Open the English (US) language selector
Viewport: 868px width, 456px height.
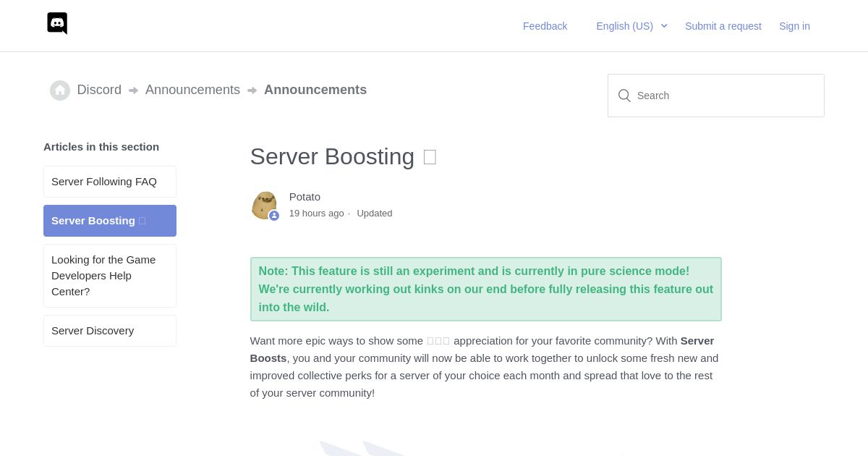[x=631, y=26]
